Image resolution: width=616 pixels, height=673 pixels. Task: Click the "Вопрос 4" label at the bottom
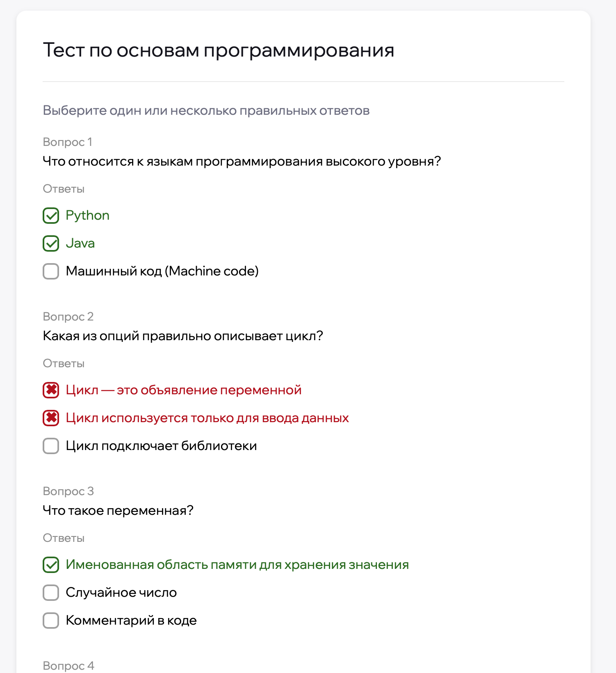(68, 666)
